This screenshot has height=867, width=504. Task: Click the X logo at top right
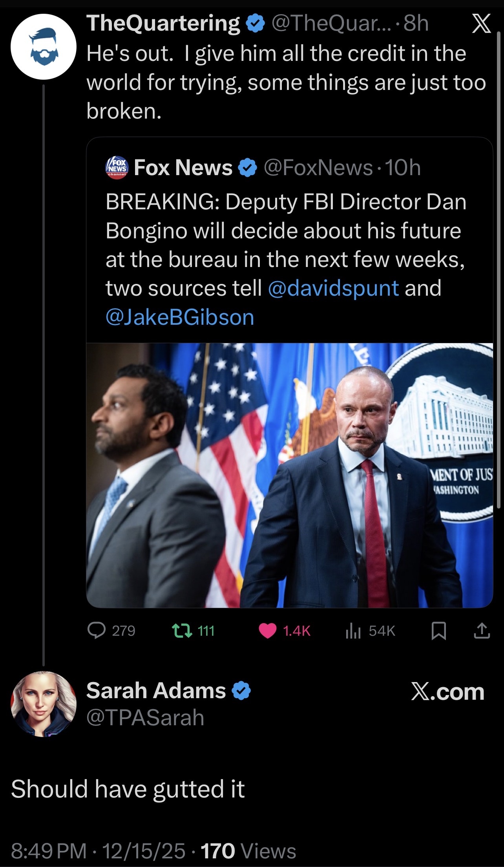[x=481, y=24]
